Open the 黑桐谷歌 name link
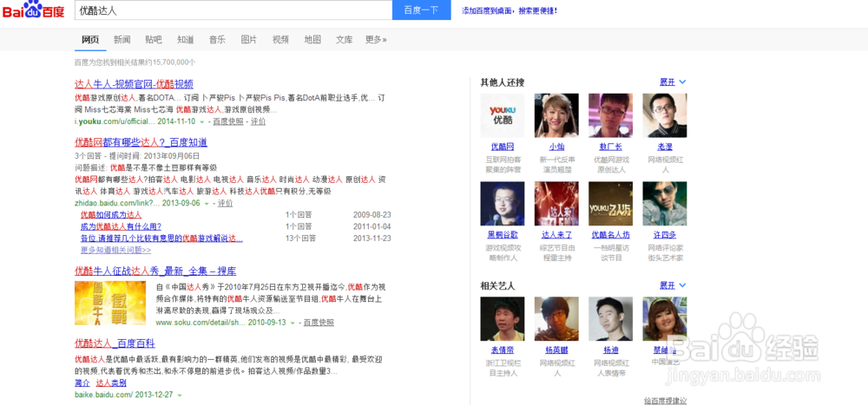The height and width of the screenshot is (405, 868). pos(503,235)
